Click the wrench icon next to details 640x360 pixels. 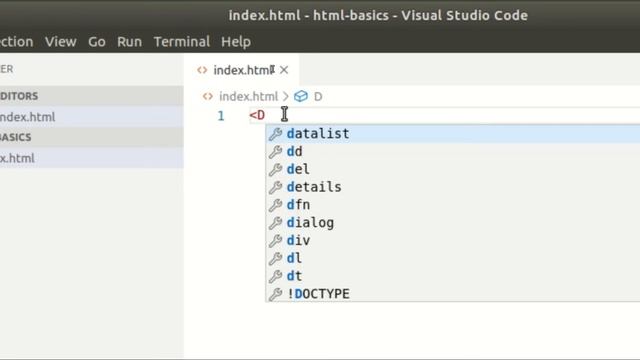276,187
